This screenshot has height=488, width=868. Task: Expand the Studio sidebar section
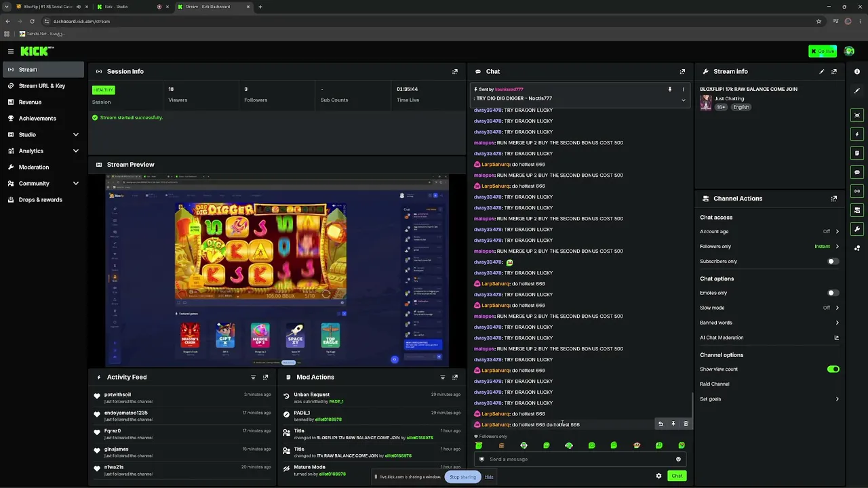pos(76,135)
